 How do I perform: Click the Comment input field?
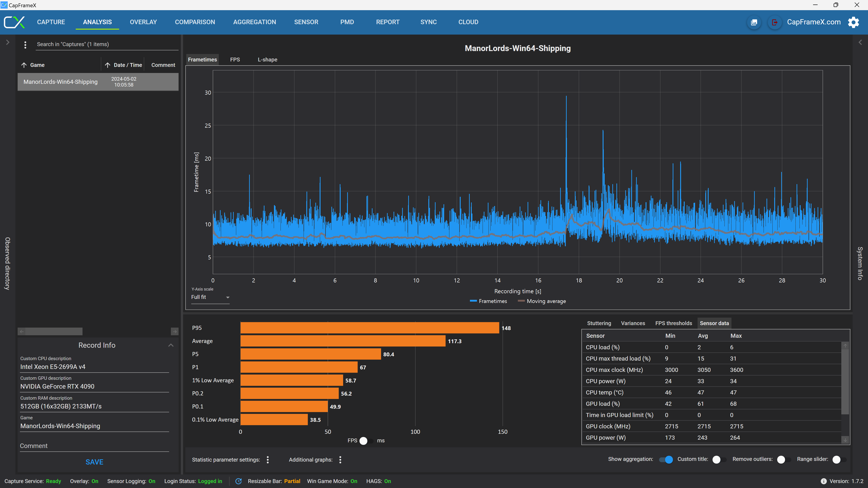coord(94,446)
